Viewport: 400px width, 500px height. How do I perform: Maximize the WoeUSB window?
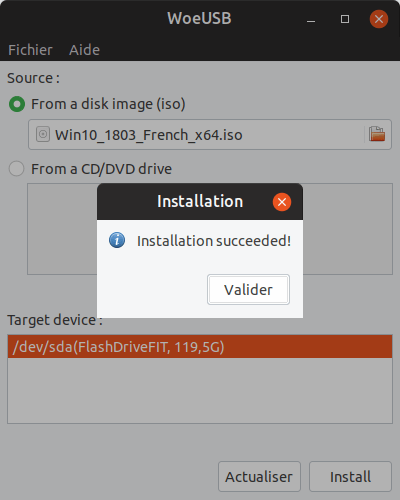pyautogui.click(x=345, y=19)
